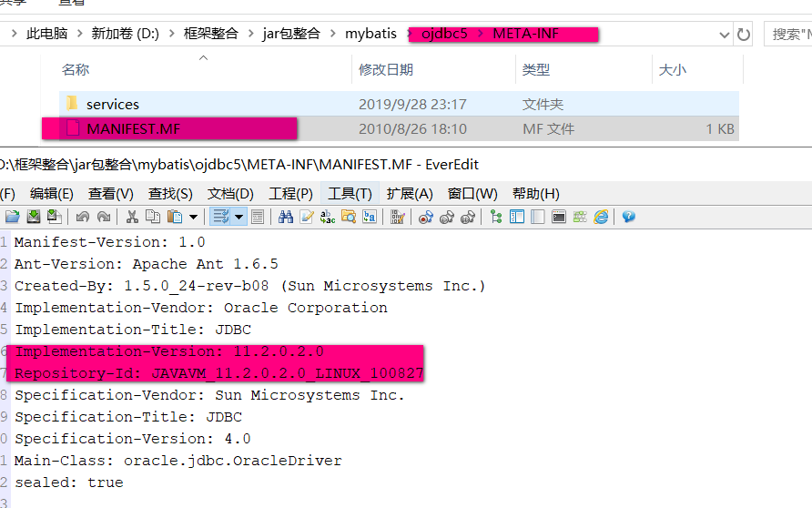Open the 文档(D) menu
This screenshot has height=508, width=812.
[230, 194]
